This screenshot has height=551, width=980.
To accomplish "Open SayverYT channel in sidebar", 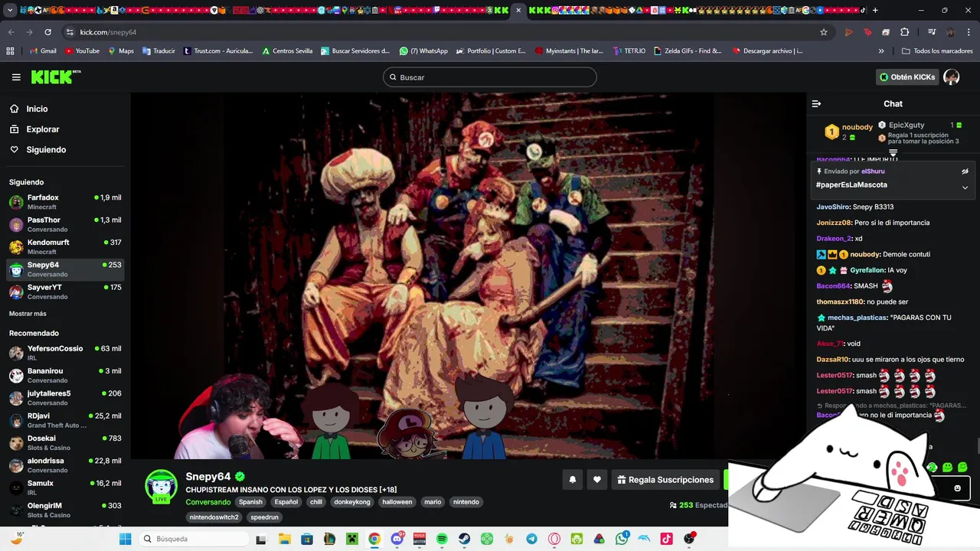I will (65, 292).
